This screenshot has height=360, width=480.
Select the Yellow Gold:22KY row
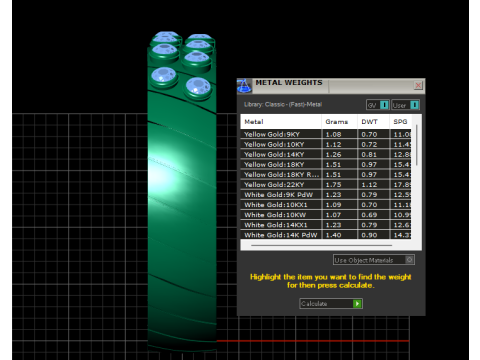(x=326, y=184)
